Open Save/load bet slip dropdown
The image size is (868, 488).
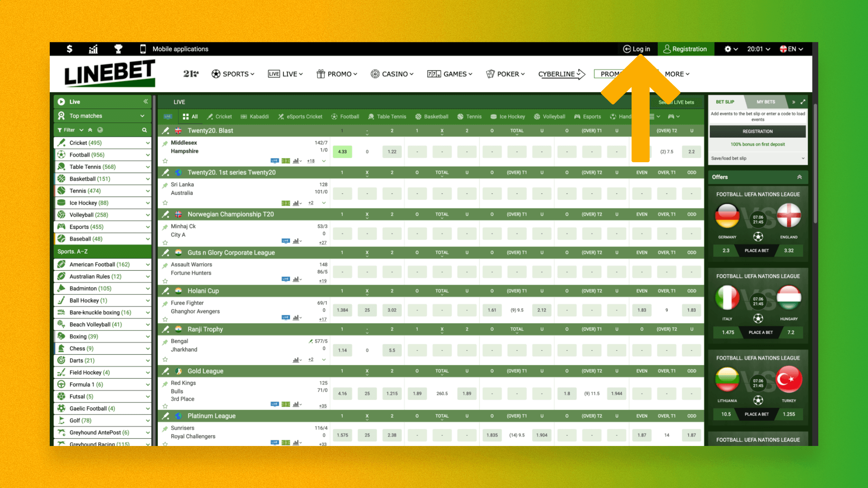[x=758, y=158]
